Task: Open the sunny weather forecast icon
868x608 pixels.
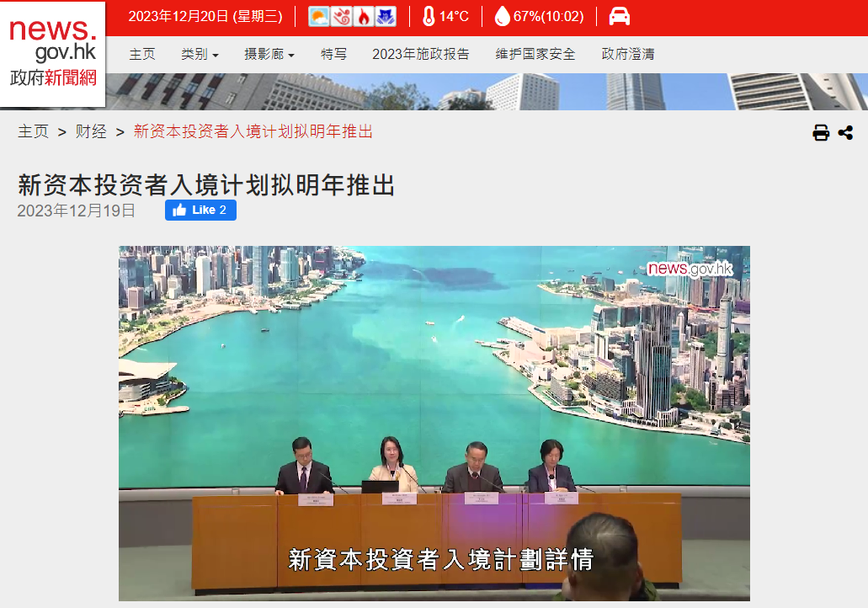Action: pyautogui.click(x=318, y=17)
